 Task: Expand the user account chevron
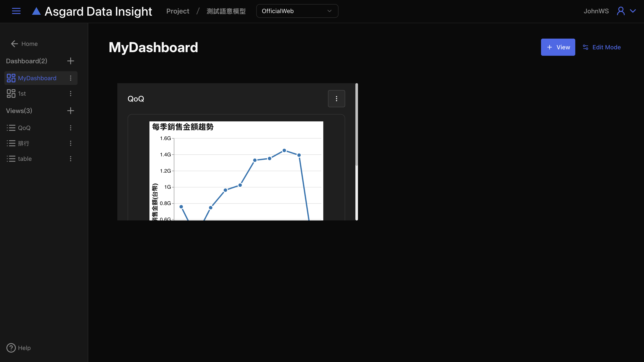coord(633,11)
